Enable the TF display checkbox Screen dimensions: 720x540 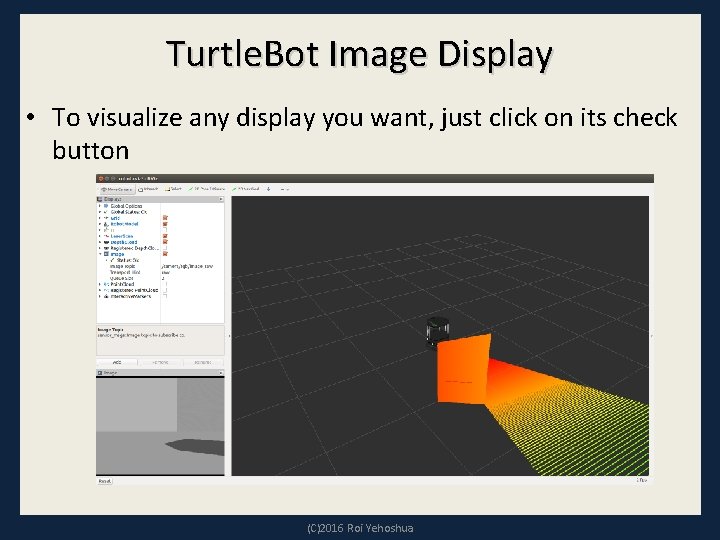pos(165,230)
